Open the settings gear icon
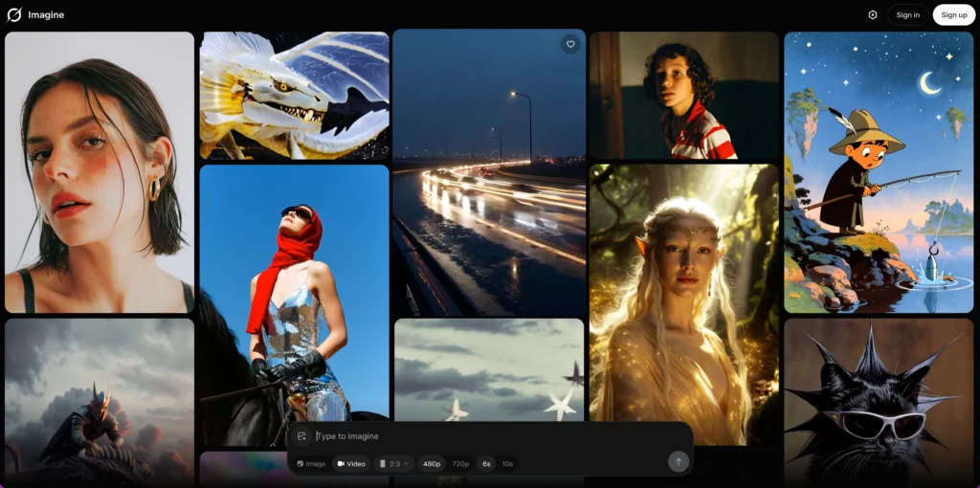 (873, 15)
